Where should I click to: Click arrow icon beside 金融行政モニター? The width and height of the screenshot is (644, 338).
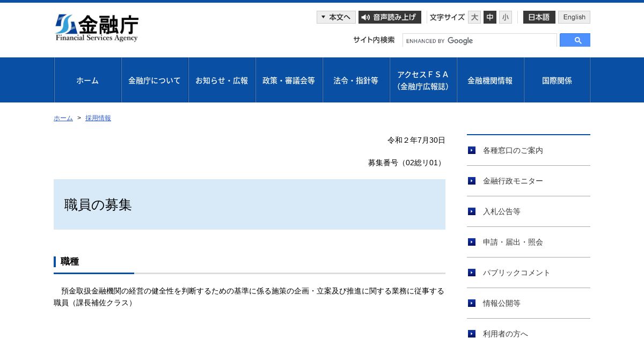pyautogui.click(x=472, y=181)
